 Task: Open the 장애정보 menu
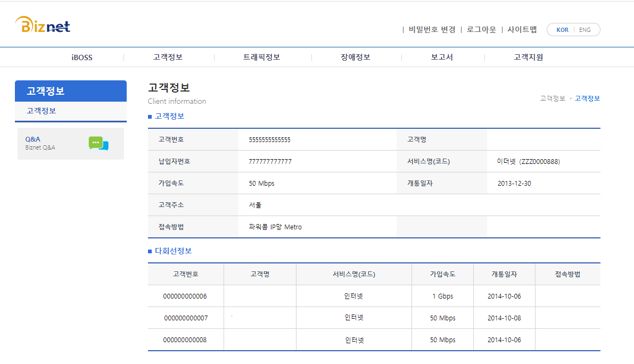click(x=356, y=57)
